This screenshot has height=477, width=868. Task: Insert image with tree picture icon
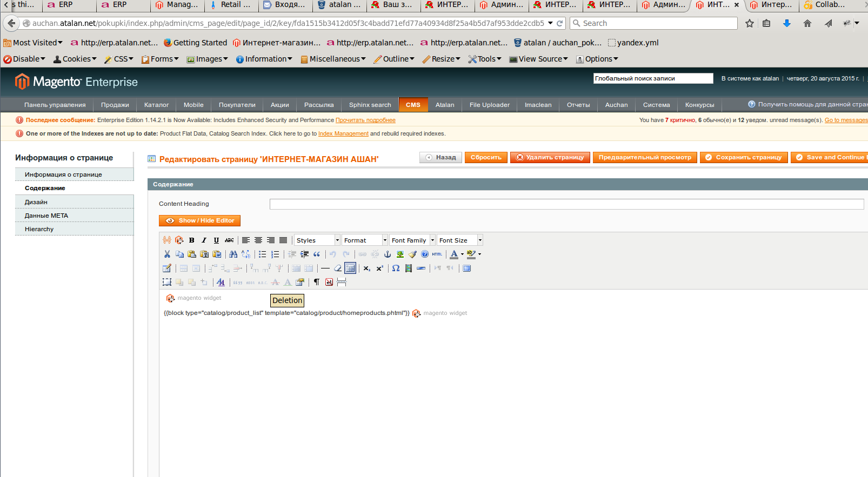pos(400,254)
